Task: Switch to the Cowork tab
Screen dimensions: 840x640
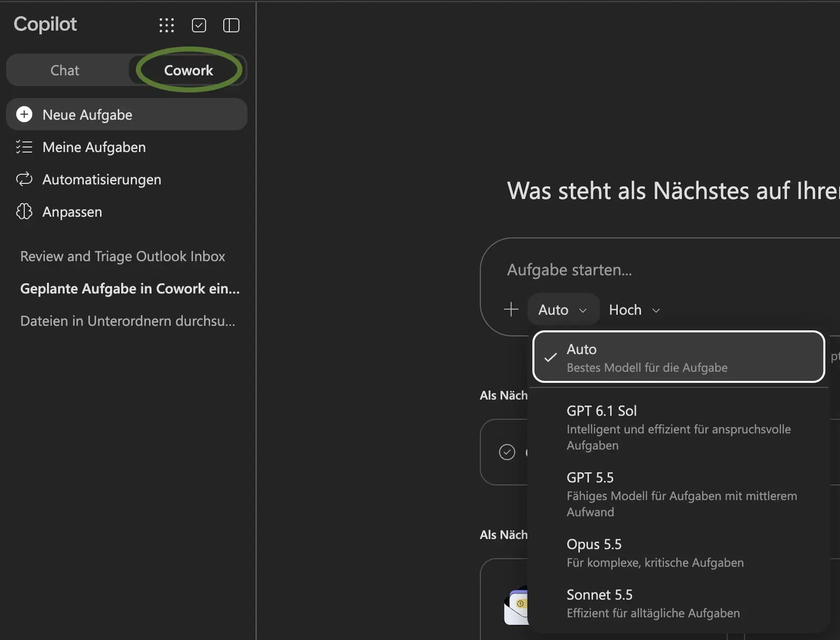Action: click(188, 70)
